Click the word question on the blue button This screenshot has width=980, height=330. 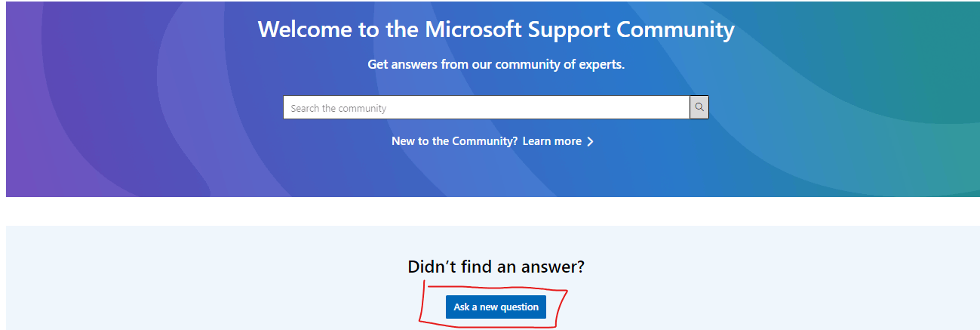(x=520, y=307)
